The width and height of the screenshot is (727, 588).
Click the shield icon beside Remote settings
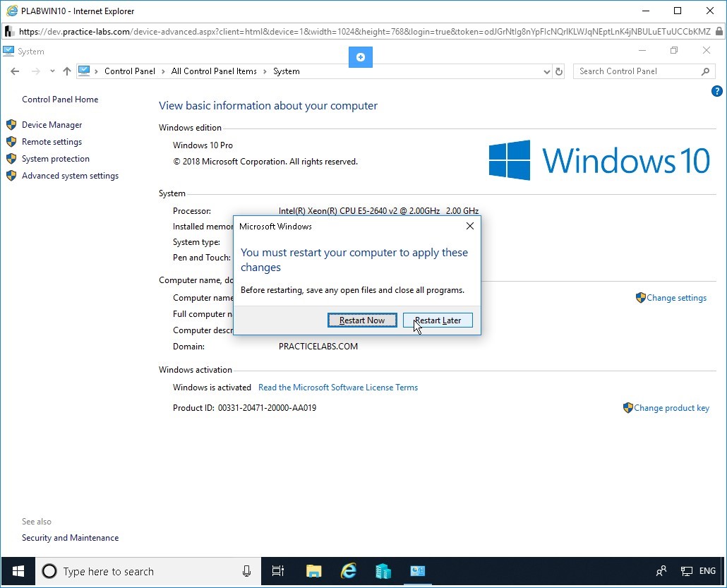click(x=11, y=142)
